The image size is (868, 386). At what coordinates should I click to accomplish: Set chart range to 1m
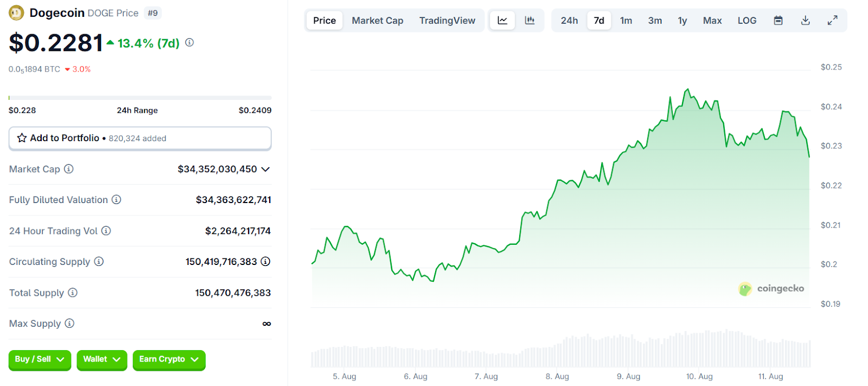626,21
